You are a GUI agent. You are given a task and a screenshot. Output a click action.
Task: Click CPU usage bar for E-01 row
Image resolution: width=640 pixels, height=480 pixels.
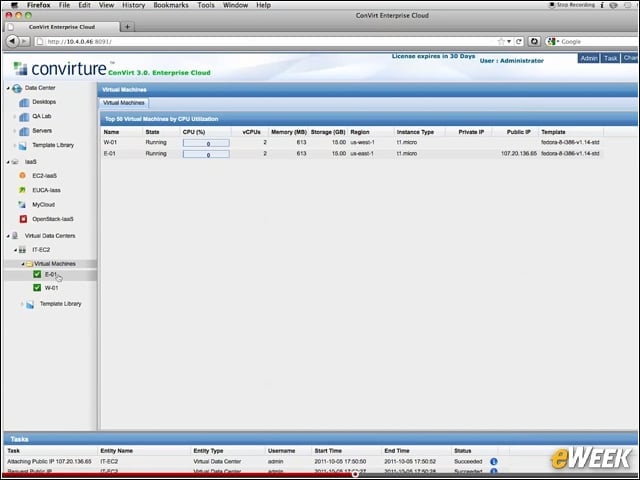tap(206, 154)
